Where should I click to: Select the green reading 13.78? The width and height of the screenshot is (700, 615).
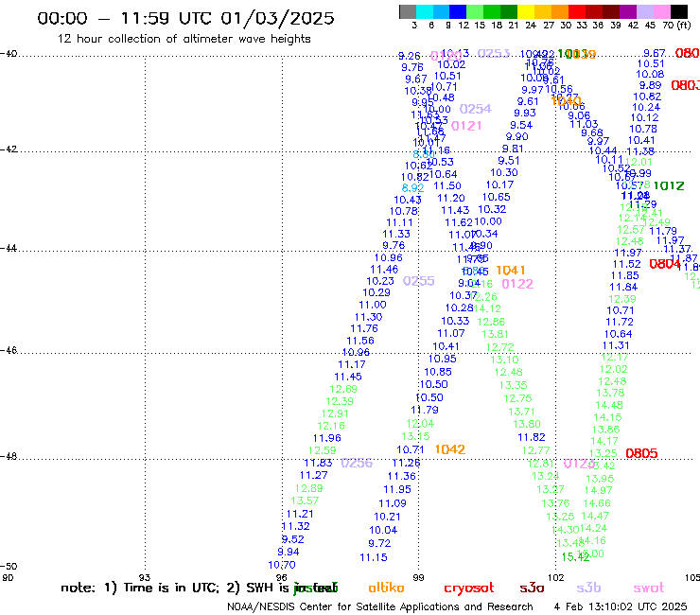coord(610,393)
